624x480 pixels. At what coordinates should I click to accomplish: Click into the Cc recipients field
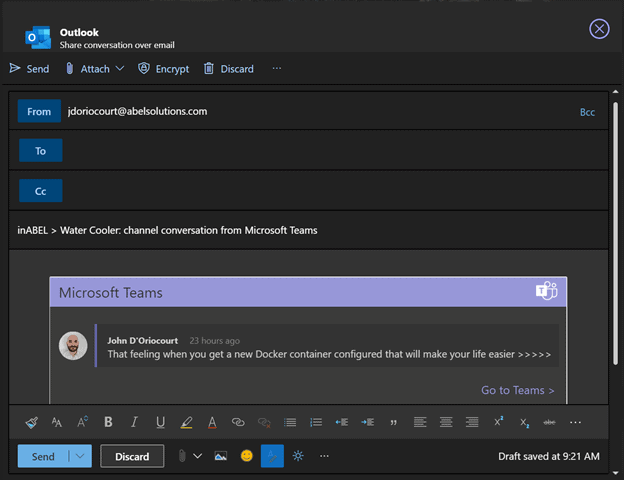(x=334, y=191)
